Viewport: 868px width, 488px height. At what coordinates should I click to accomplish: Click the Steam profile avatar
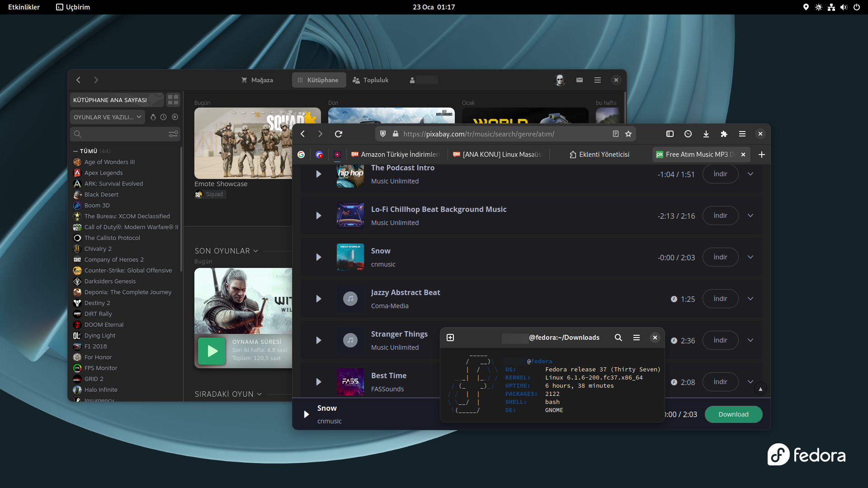pos(560,80)
